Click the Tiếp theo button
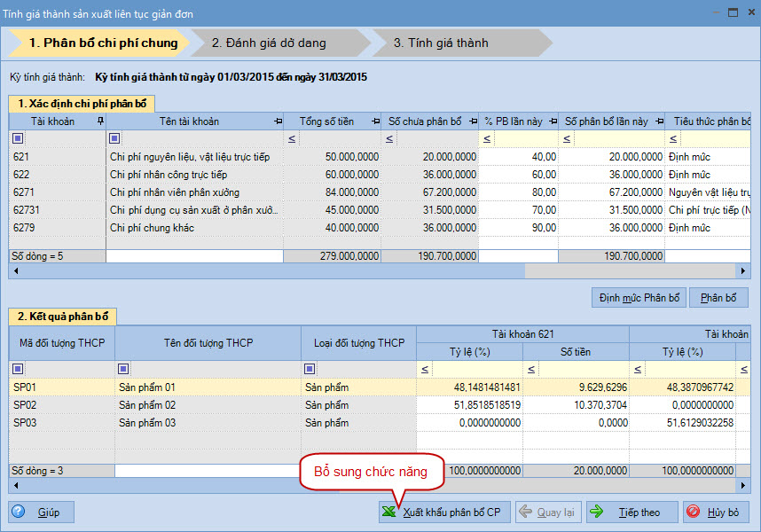Image resolution: width=761 pixels, height=532 pixels. (x=632, y=512)
